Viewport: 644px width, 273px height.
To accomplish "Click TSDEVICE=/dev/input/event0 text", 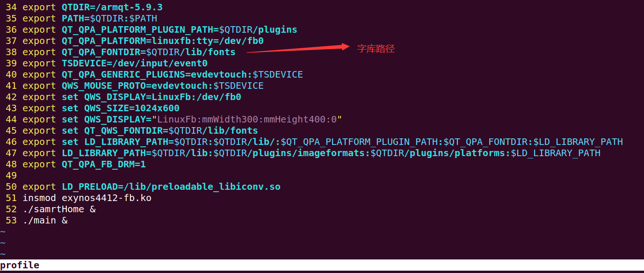I will click(x=135, y=64).
